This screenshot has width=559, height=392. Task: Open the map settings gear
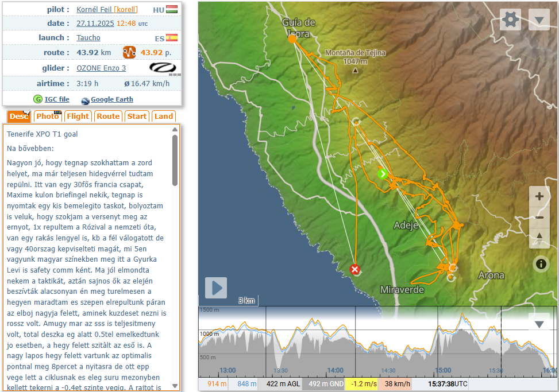point(510,20)
